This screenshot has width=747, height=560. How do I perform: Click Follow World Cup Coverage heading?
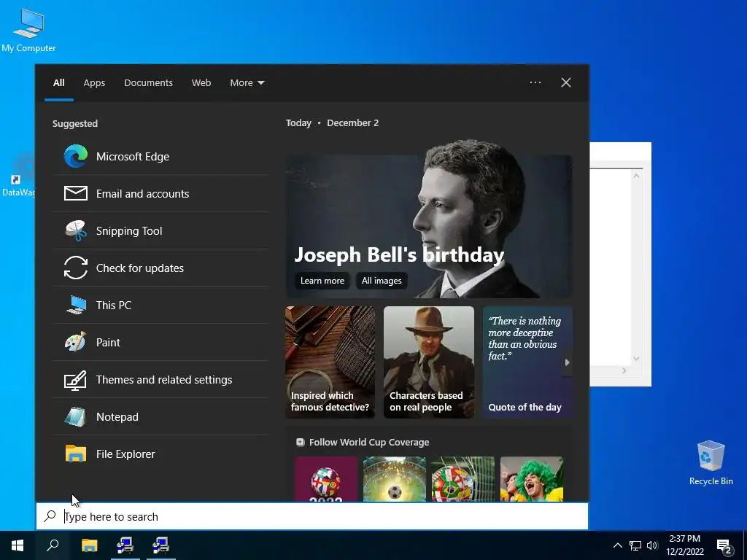click(x=368, y=442)
